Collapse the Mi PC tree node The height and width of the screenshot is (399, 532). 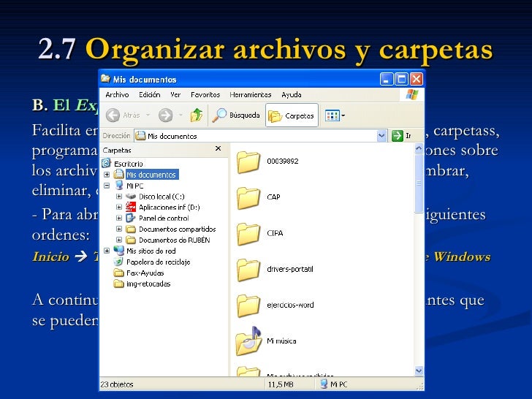click(x=107, y=186)
